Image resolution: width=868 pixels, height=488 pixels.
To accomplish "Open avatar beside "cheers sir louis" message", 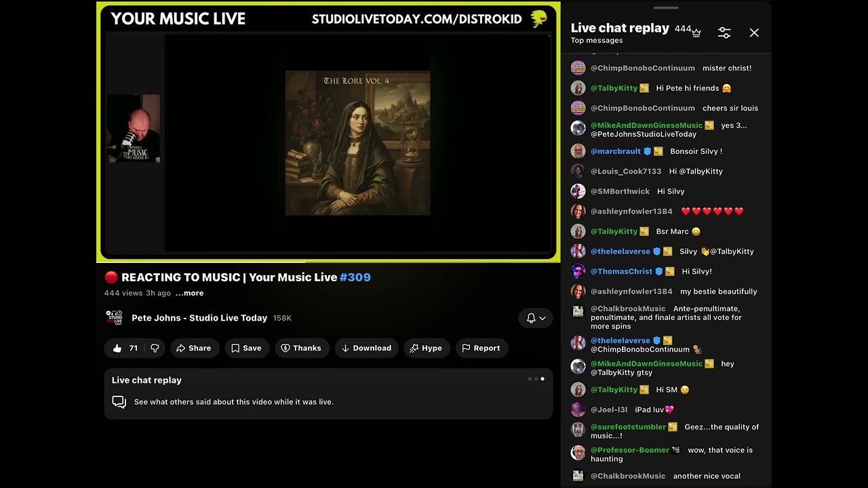I will click(578, 108).
